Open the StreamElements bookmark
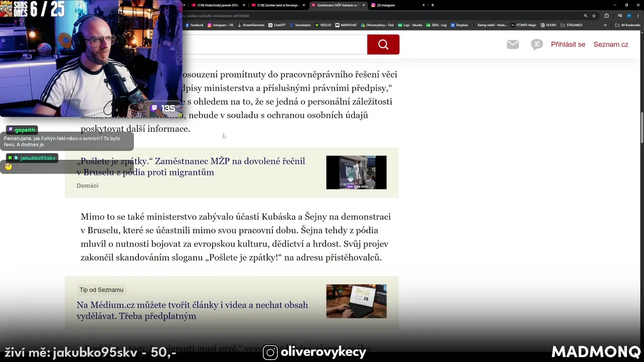This screenshot has height=362, width=644. point(251,25)
